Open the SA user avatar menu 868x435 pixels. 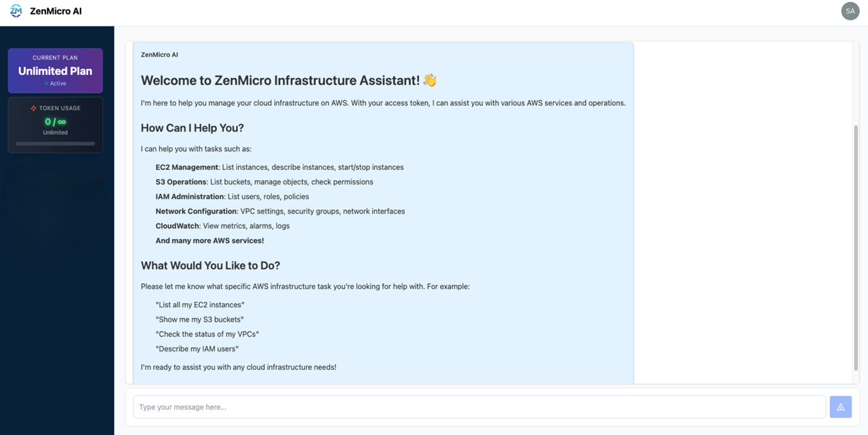click(x=850, y=11)
